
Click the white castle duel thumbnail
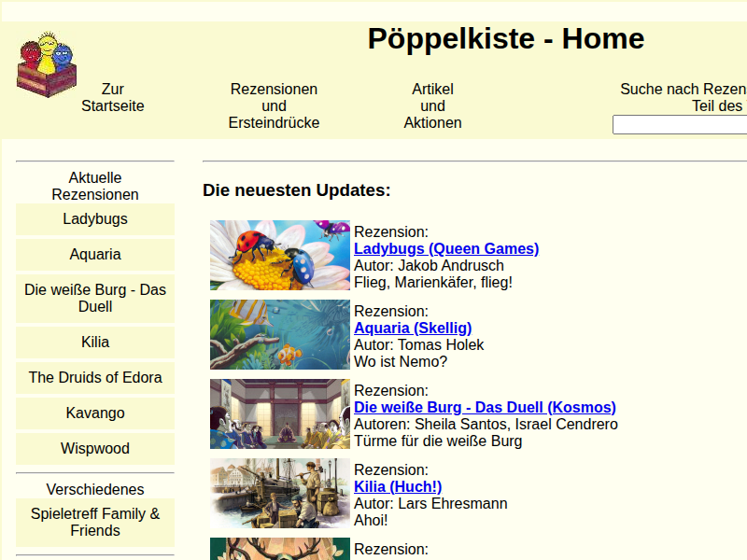pyautogui.click(x=279, y=414)
